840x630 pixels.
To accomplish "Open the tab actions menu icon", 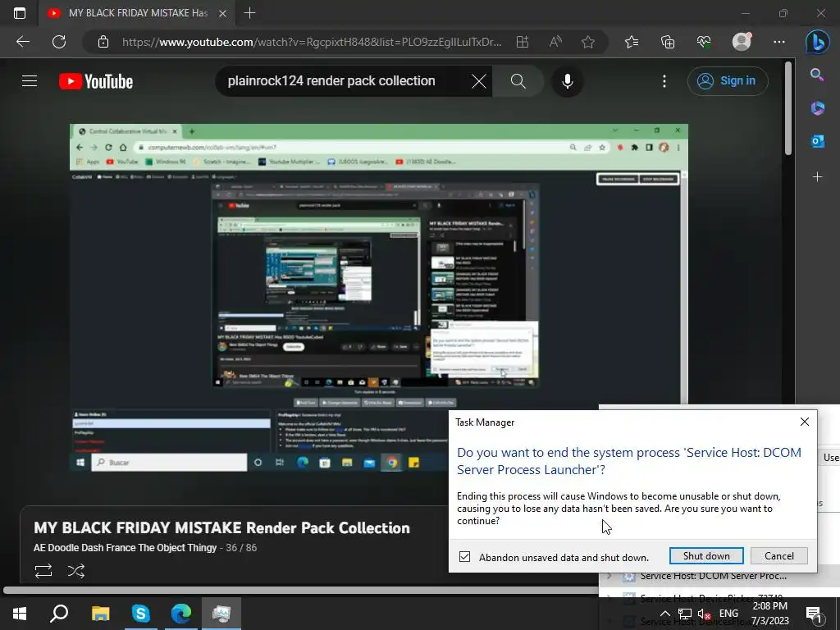I will pos(20,13).
